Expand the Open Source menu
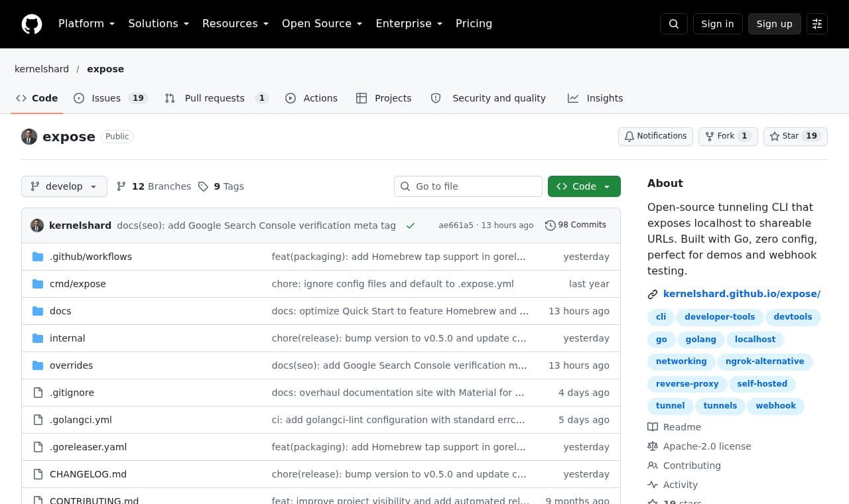This screenshot has width=849, height=504. click(322, 24)
